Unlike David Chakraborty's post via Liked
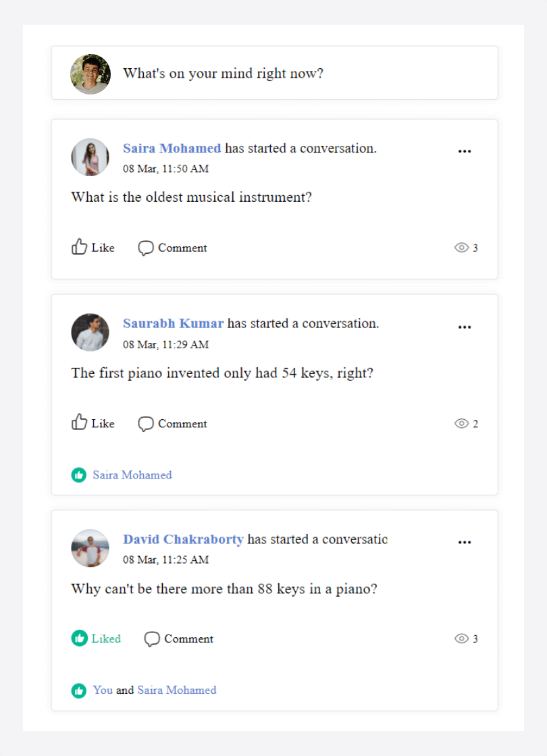The width and height of the screenshot is (547, 756). 96,639
